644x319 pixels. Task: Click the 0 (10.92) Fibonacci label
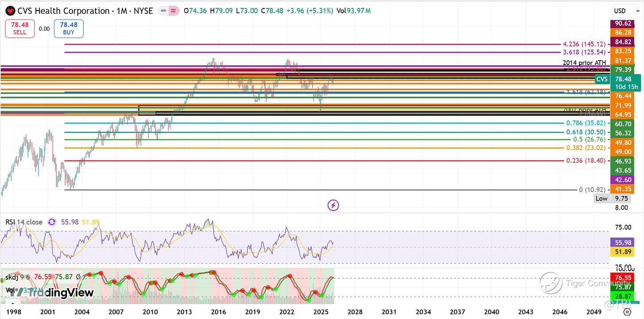pos(592,190)
